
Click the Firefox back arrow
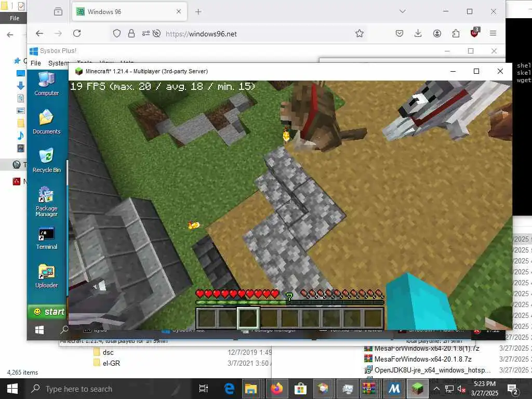pos(39,33)
